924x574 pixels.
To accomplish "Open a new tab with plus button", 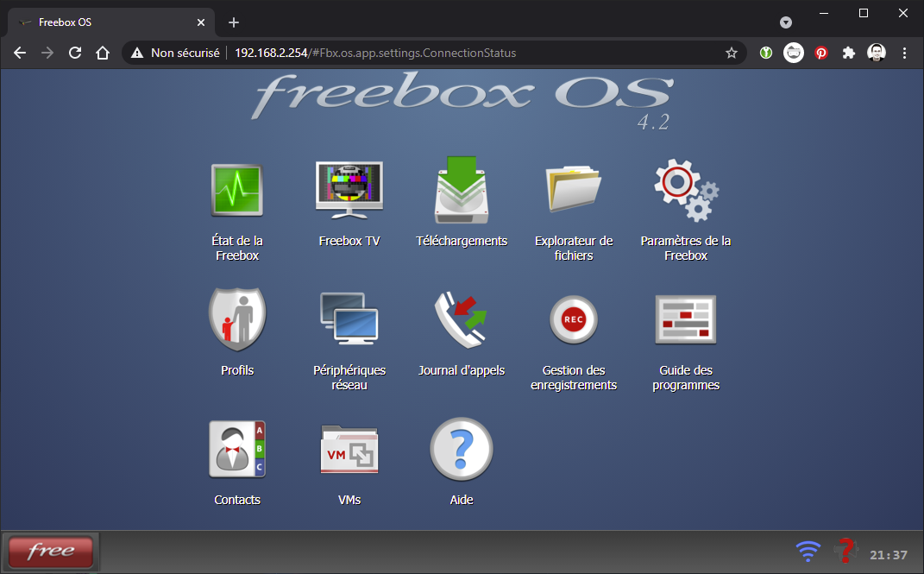I will tap(233, 22).
